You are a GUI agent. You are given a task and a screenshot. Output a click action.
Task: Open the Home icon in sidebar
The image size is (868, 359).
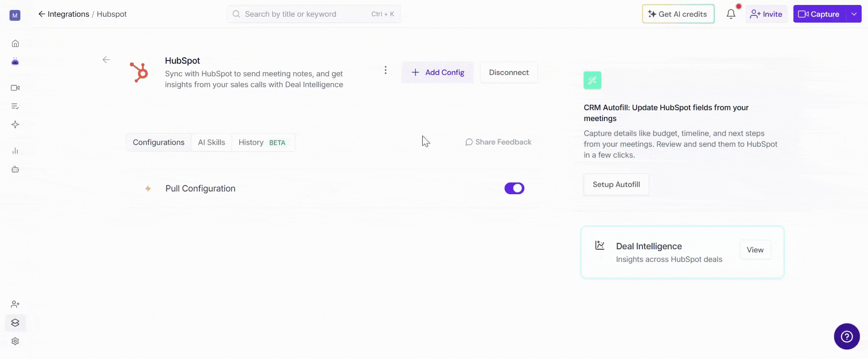(x=15, y=43)
